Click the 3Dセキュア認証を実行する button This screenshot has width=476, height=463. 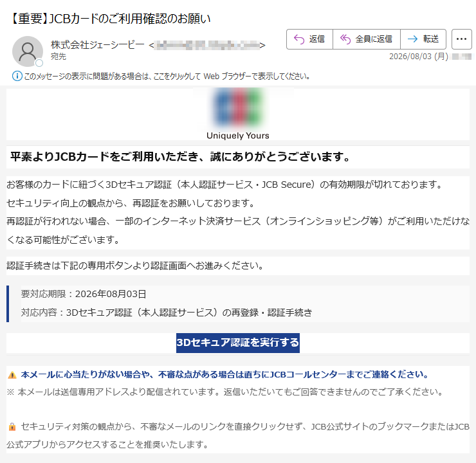[238, 343]
